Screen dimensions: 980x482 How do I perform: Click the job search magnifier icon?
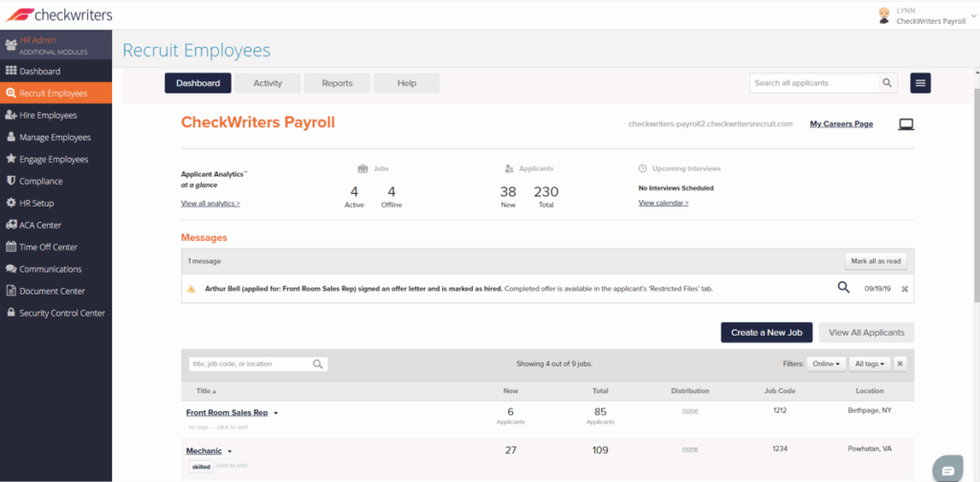tap(318, 364)
